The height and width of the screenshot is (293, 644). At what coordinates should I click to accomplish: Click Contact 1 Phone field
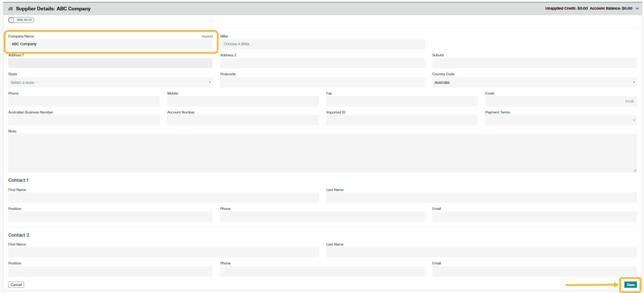[322, 217]
